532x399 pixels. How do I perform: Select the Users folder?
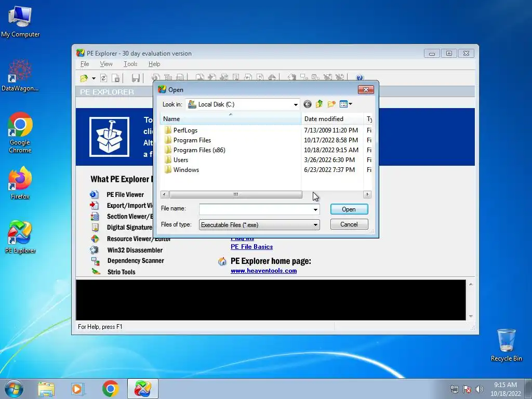click(180, 160)
